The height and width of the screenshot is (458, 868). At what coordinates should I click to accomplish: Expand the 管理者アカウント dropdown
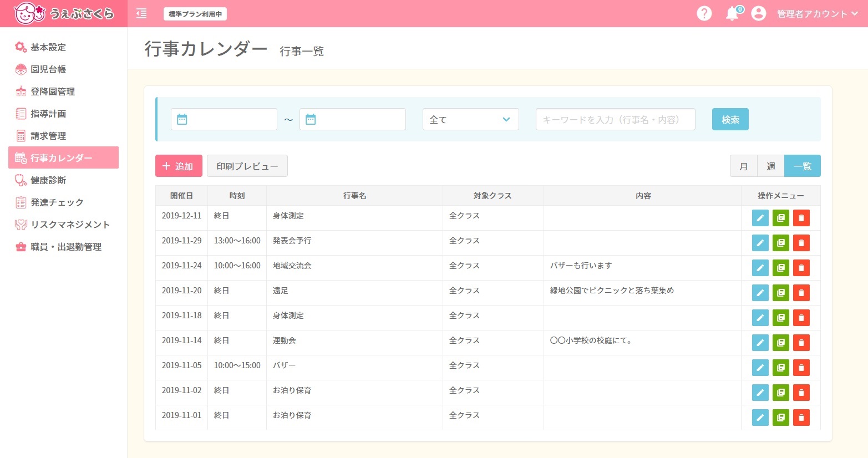[x=817, y=14]
